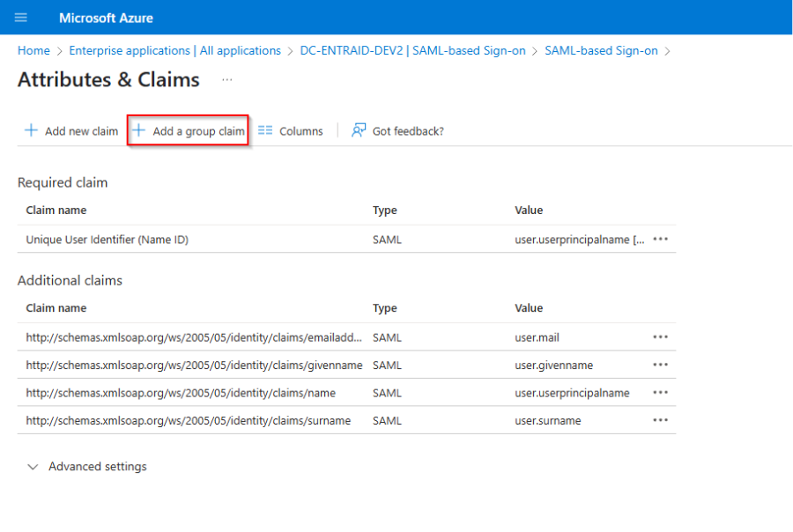Click the Got feedback? icon
Screen dimensions: 793x532
click(359, 130)
